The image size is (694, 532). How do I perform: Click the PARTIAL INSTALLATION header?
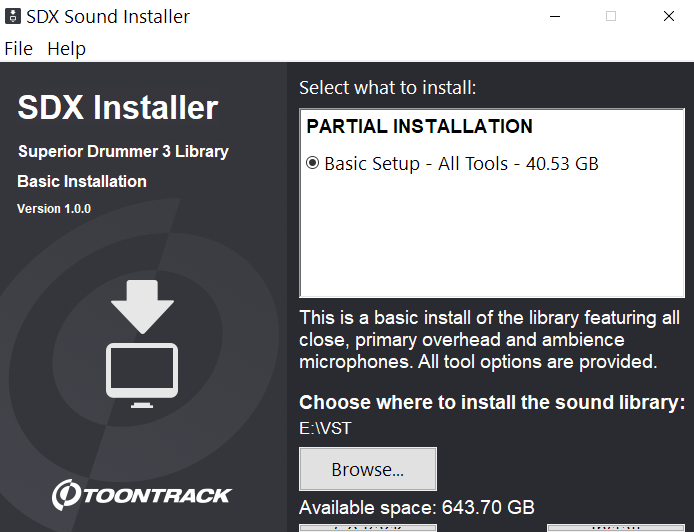pos(419,127)
